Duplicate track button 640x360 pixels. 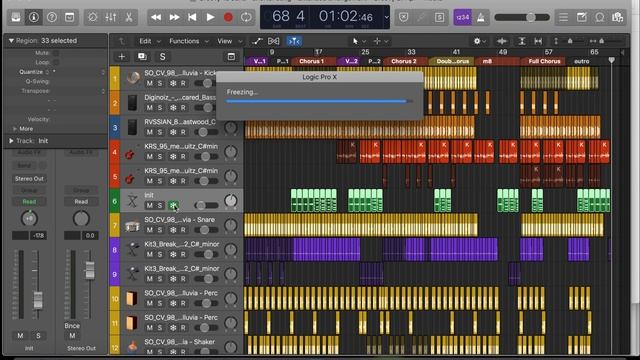tap(142, 56)
